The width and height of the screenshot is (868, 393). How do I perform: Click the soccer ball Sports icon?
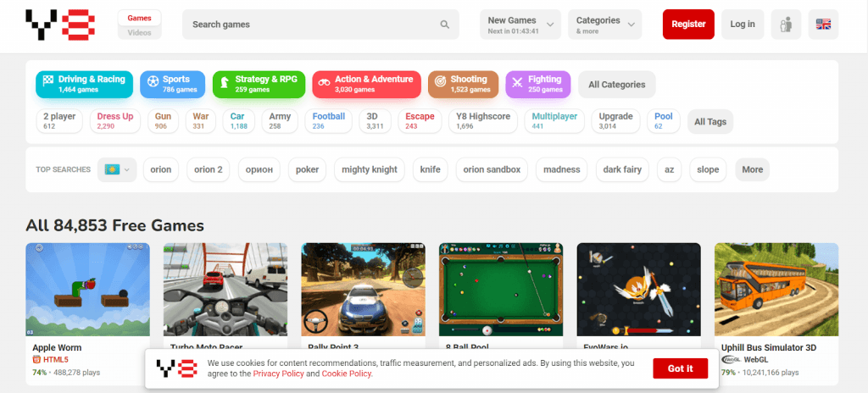tap(153, 82)
